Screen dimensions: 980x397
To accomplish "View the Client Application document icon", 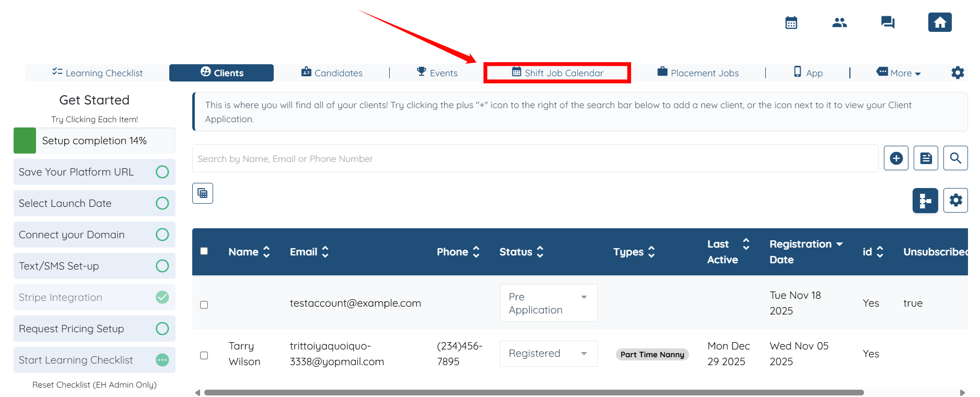I will point(926,158).
